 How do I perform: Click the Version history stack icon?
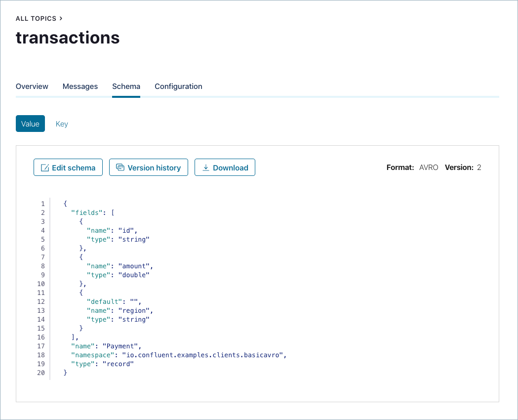[x=120, y=168]
